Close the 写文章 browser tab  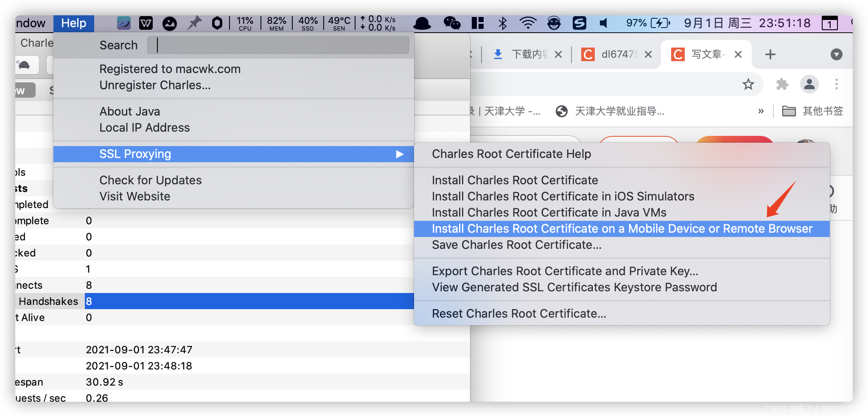(x=738, y=54)
